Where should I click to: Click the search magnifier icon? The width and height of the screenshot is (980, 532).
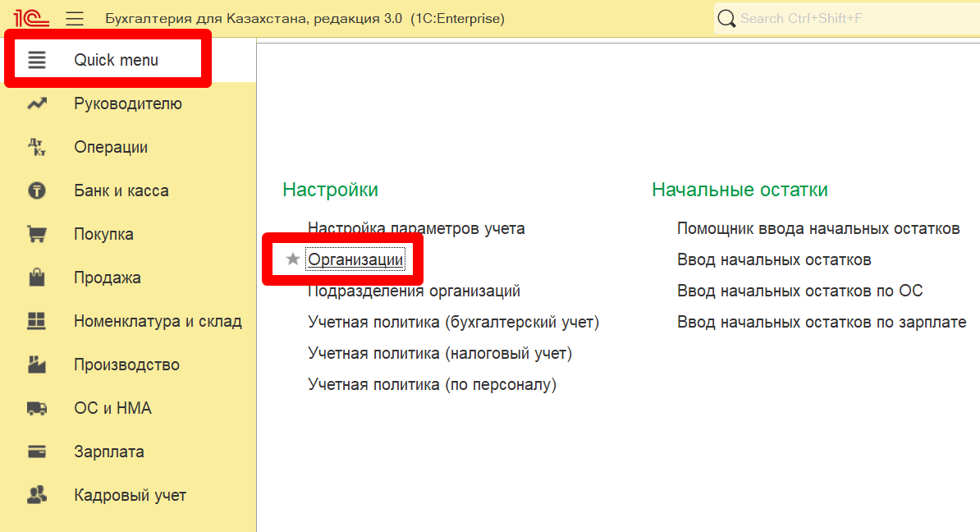(x=726, y=19)
